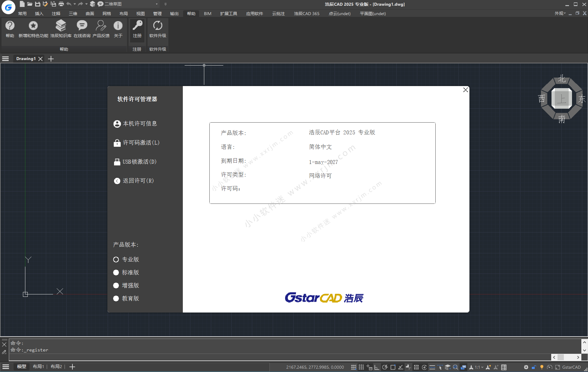Open the 外观 appearance dropdown
This screenshot has width=588, height=372.
pos(560,13)
